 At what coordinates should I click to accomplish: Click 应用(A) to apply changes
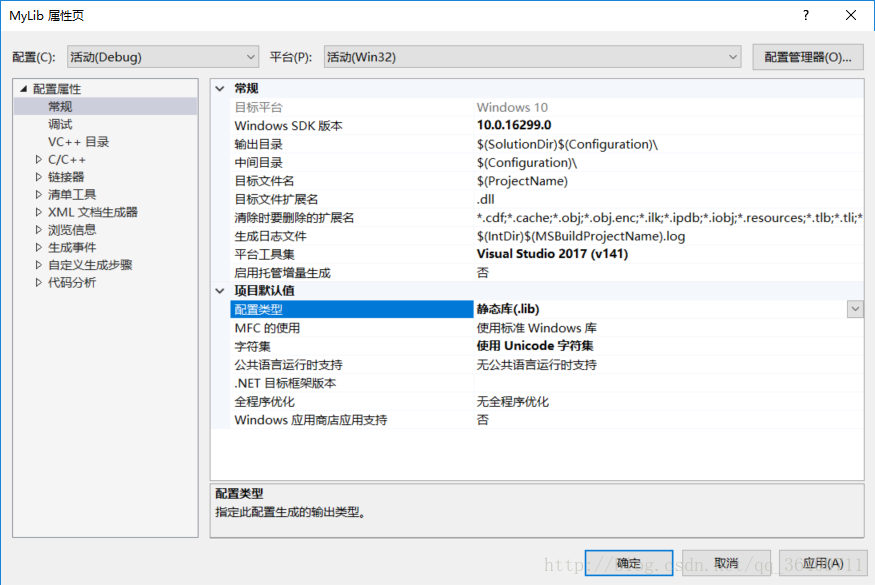tap(823, 563)
